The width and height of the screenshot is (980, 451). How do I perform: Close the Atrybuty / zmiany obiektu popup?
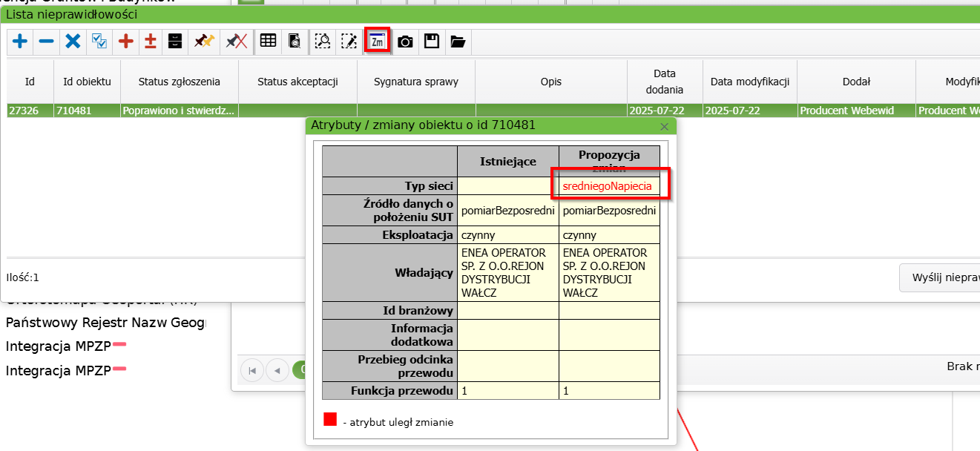pos(664,127)
